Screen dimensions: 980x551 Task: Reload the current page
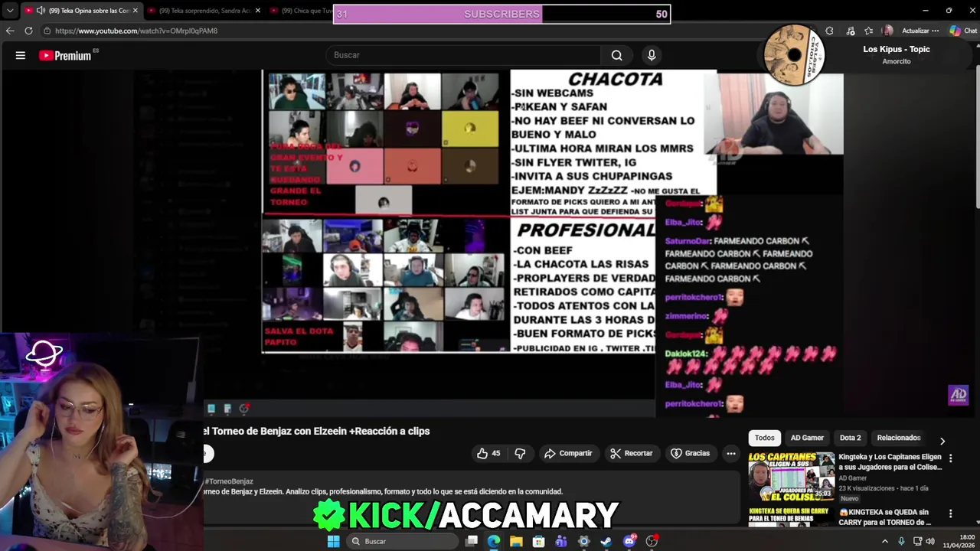(28, 31)
